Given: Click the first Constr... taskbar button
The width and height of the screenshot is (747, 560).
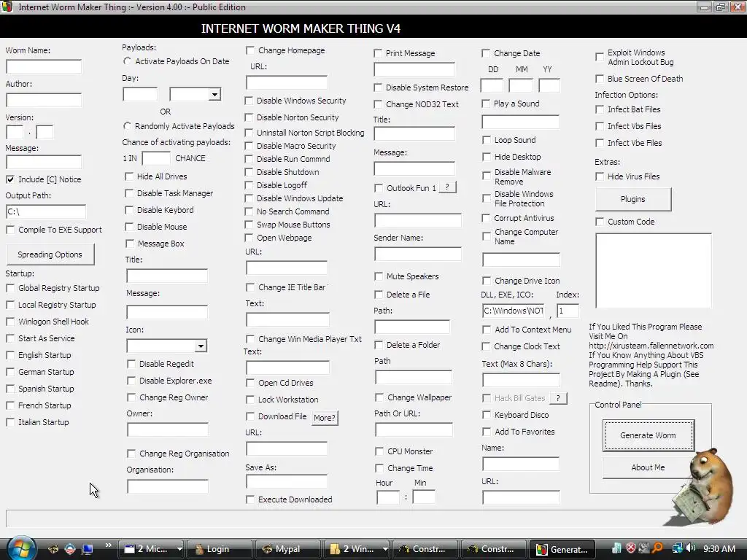Looking at the screenshot, I should tap(425, 549).
